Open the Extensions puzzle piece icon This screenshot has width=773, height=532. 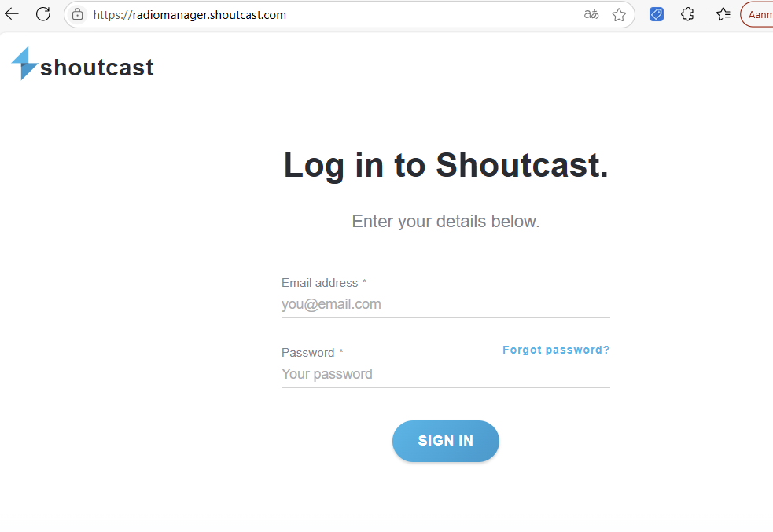pos(687,14)
